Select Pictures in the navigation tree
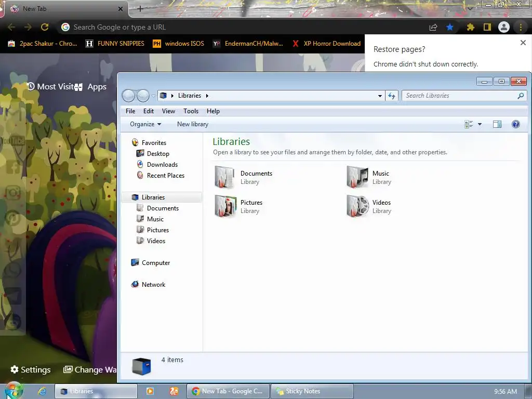This screenshot has height=399, width=532. [x=158, y=230]
